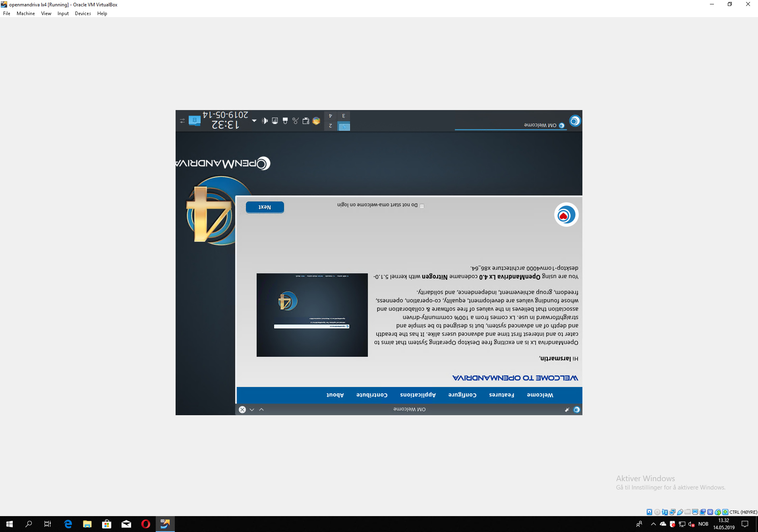Click the pin icon in OM Welcome titlebar
758x532 pixels.
(x=567, y=410)
